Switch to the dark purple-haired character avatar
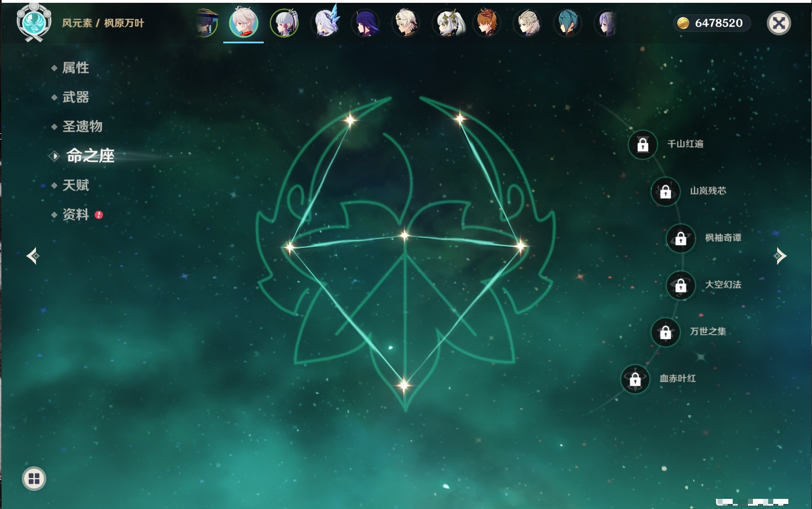Image resolution: width=812 pixels, height=509 pixels. point(365,23)
